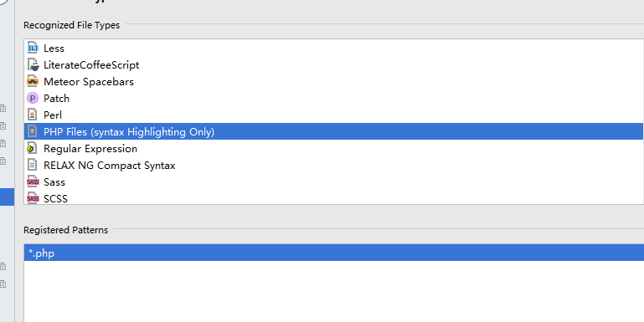The image size is (644, 322).
Task: Choose Meteor Spacebars from recognized types
Action: [333, 82]
